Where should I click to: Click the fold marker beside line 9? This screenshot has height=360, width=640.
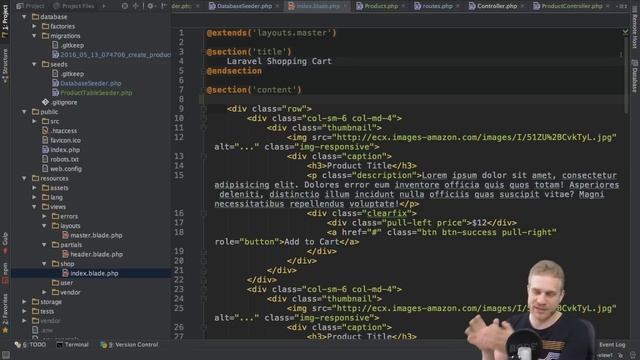203,109
